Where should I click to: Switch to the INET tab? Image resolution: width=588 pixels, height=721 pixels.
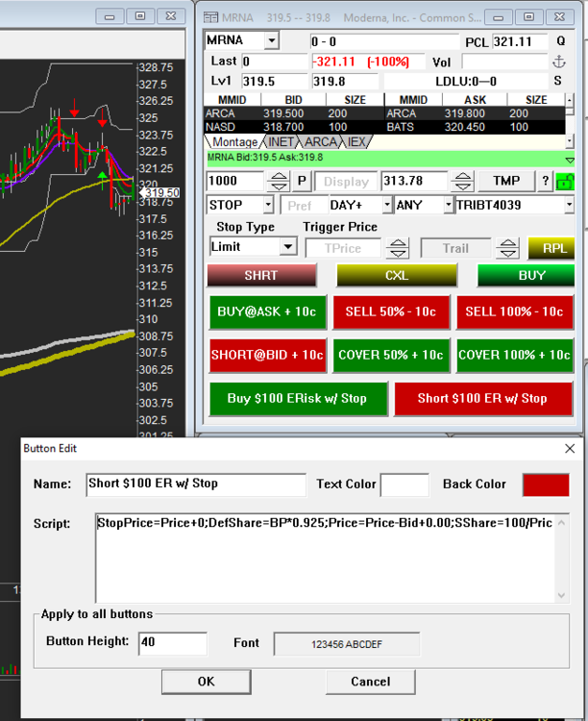click(x=281, y=141)
